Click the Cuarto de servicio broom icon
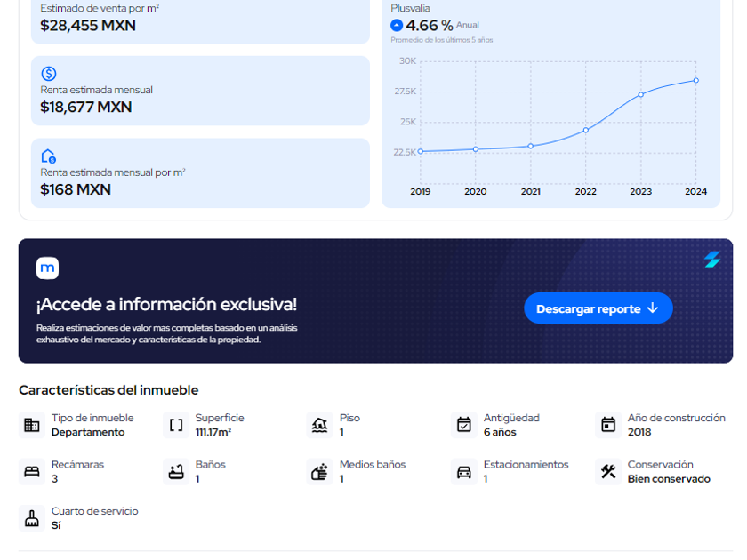 tap(32, 518)
